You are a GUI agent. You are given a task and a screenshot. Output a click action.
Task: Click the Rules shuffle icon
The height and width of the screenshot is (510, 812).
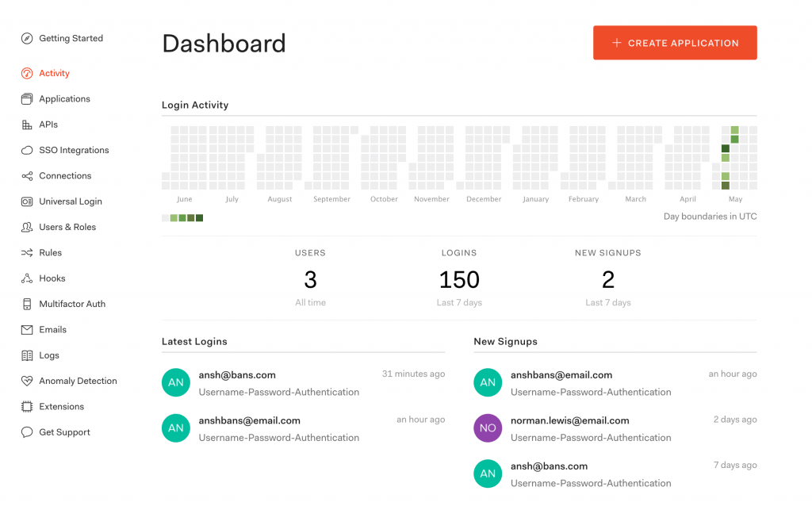pos(27,253)
